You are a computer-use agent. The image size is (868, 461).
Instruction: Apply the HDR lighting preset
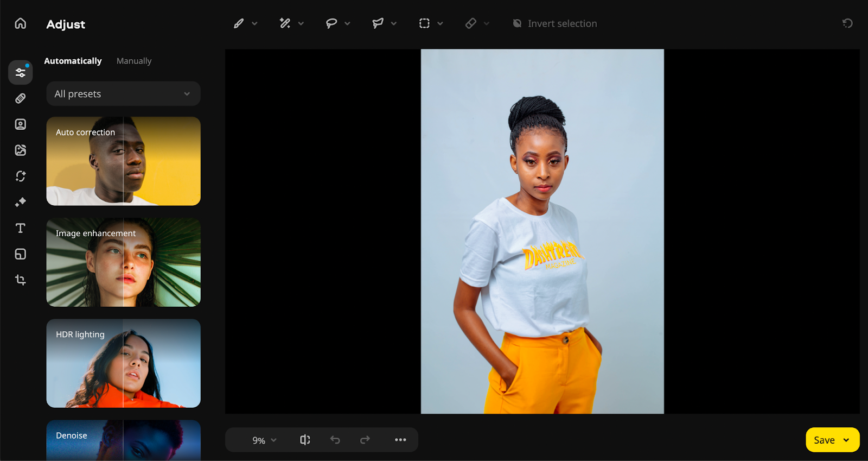[x=123, y=363]
